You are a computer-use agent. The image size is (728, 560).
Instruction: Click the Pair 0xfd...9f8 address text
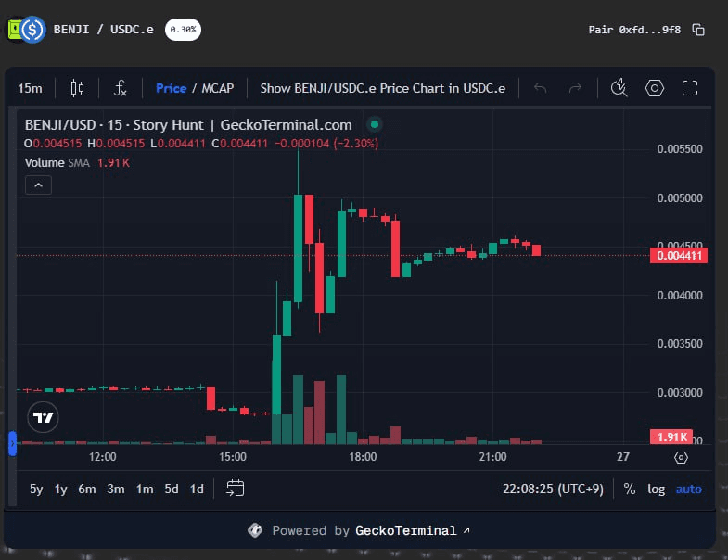click(634, 30)
